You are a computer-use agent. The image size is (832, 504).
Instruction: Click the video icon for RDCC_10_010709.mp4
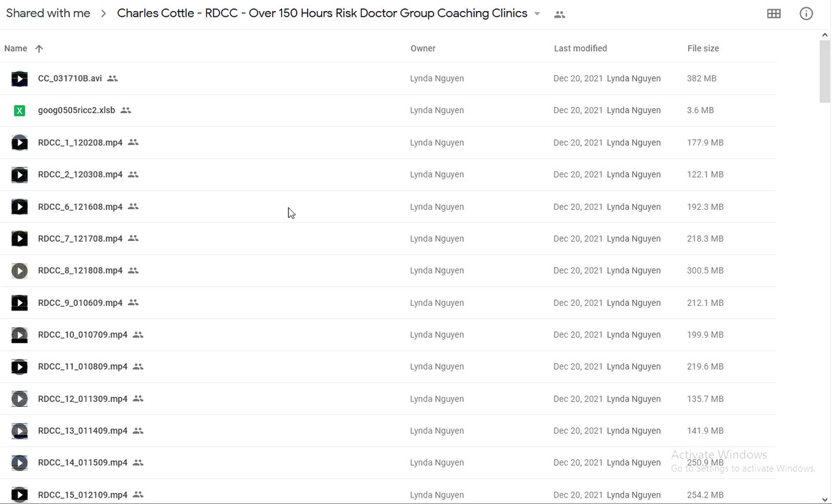pos(19,334)
